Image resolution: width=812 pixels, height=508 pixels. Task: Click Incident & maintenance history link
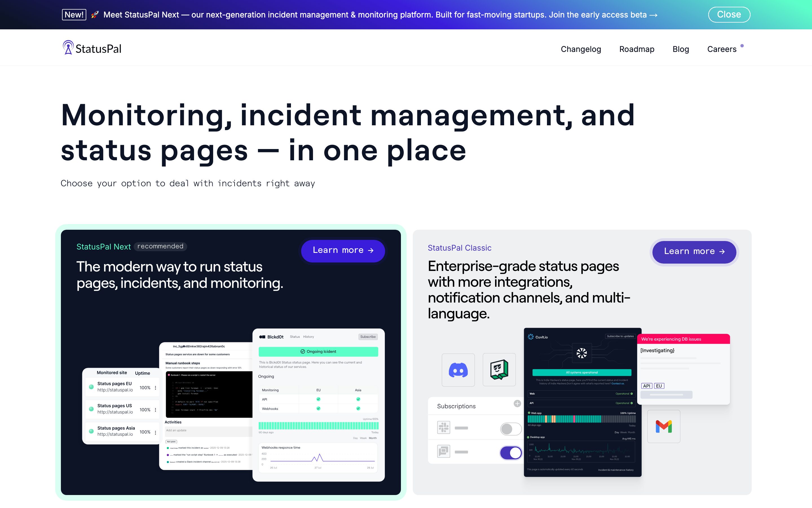pyautogui.click(x=615, y=470)
